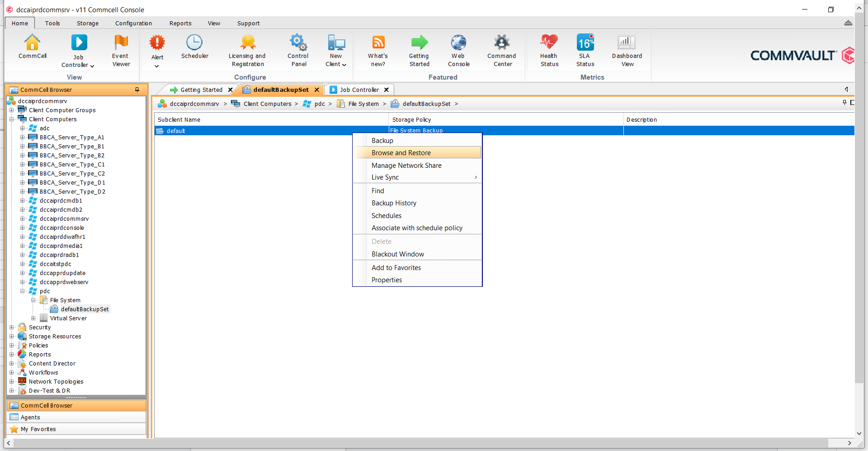Open the Alert dropdown arrow
The height and width of the screenshot is (451, 868).
point(157,66)
